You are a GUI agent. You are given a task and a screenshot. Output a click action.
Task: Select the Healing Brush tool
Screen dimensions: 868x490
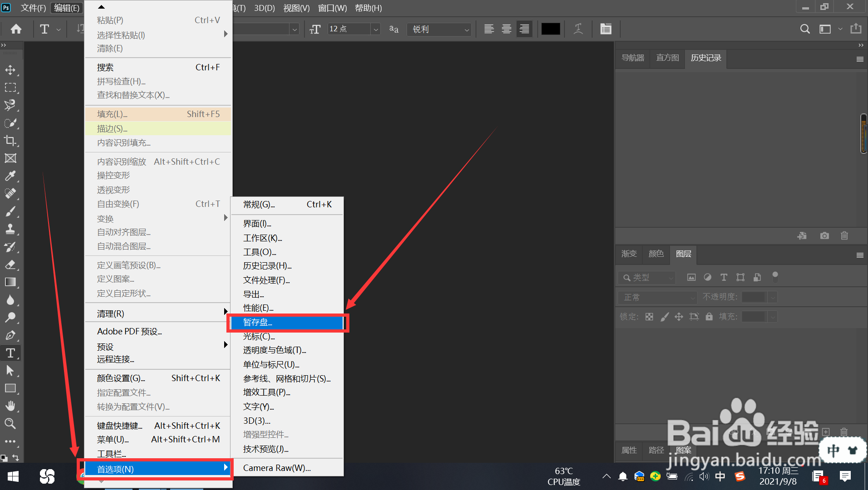tap(10, 194)
